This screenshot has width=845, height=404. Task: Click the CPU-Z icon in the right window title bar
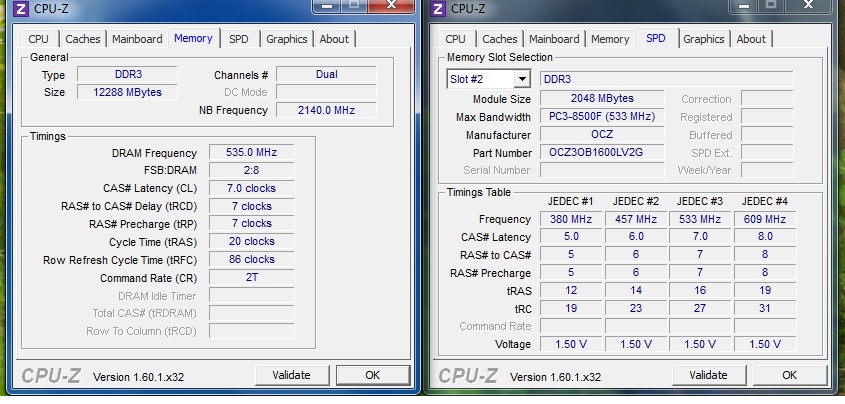pyautogui.click(x=437, y=9)
